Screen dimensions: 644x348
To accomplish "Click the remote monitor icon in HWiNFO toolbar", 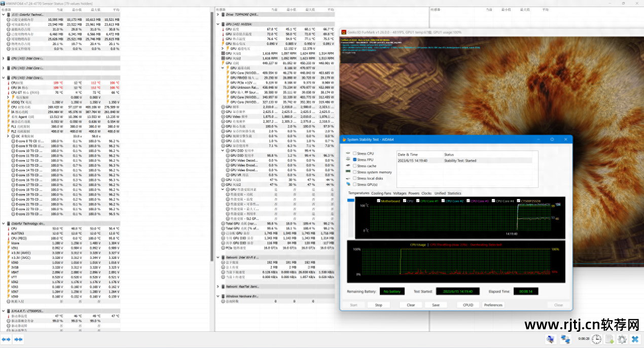I will [551, 339].
